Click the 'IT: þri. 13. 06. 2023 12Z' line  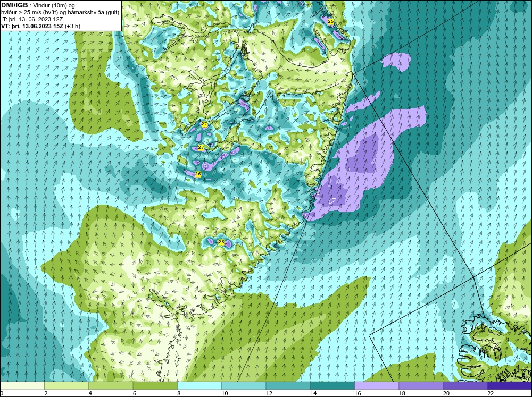[32, 19]
